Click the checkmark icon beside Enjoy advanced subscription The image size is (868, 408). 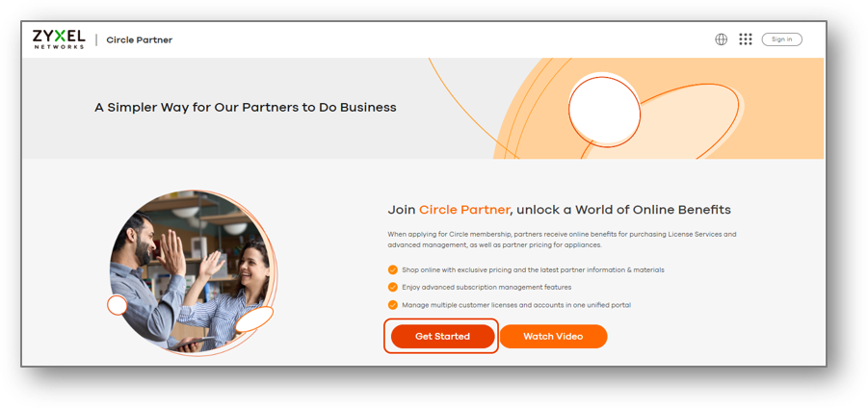coord(392,287)
